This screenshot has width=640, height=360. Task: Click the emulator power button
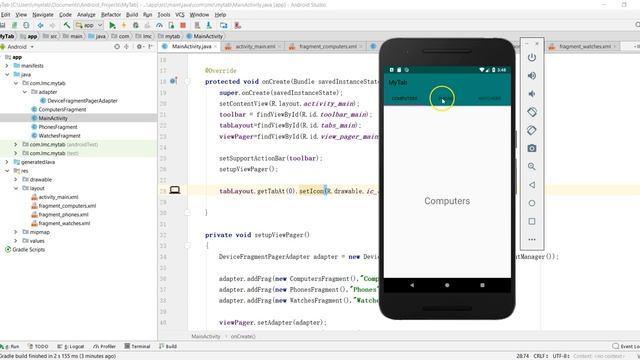[x=531, y=58]
